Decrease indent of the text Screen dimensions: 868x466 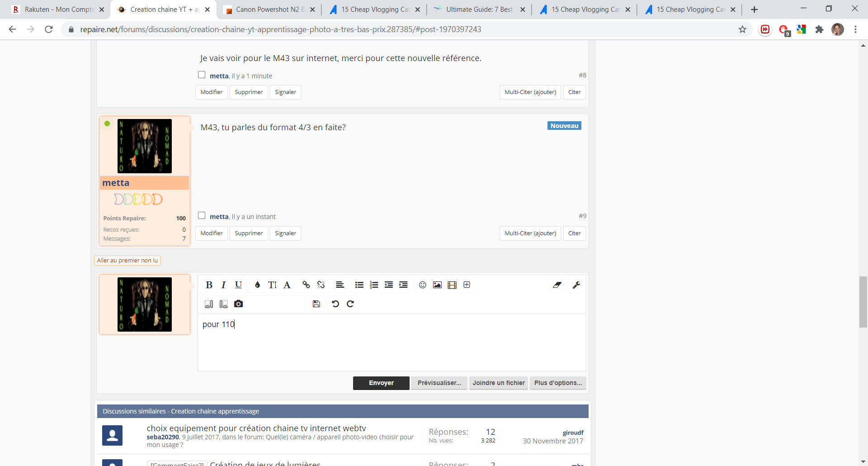pyautogui.click(x=389, y=285)
